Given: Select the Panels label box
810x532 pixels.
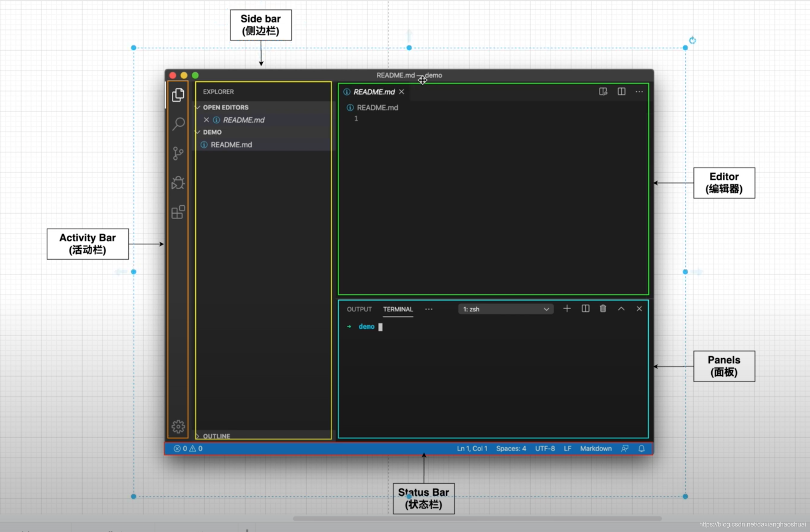Looking at the screenshot, I should click(724, 366).
